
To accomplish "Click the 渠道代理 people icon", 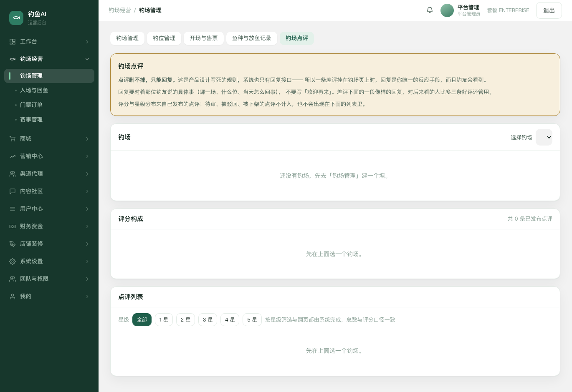I will (13, 174).
